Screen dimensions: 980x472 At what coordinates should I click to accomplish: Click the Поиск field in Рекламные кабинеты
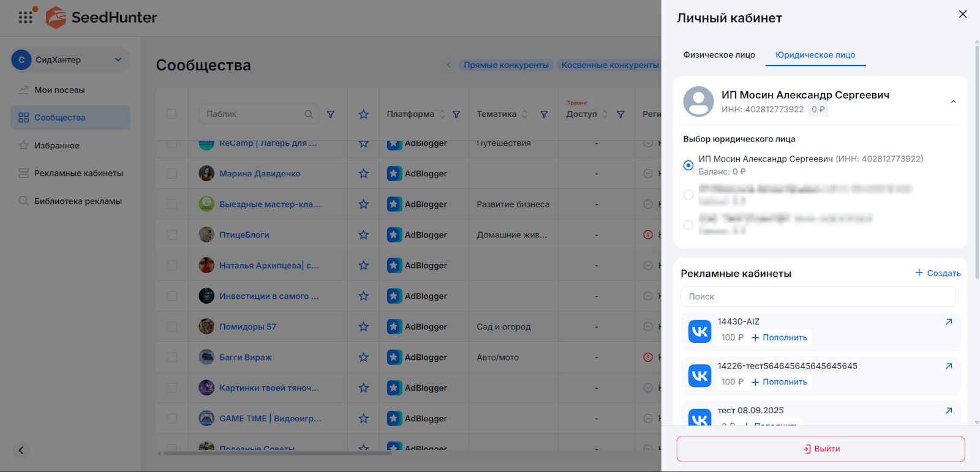point(818,297)
